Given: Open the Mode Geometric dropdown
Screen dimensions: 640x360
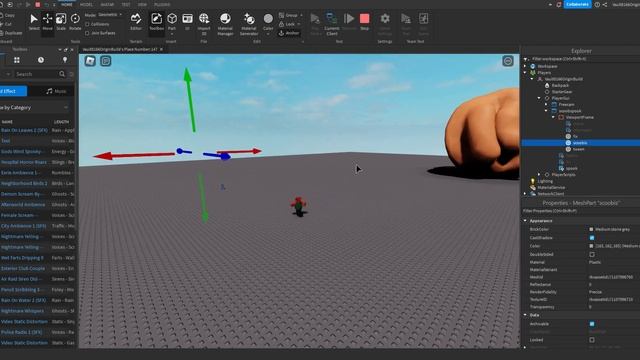Looking at the screenshot, I should point(110,15).
